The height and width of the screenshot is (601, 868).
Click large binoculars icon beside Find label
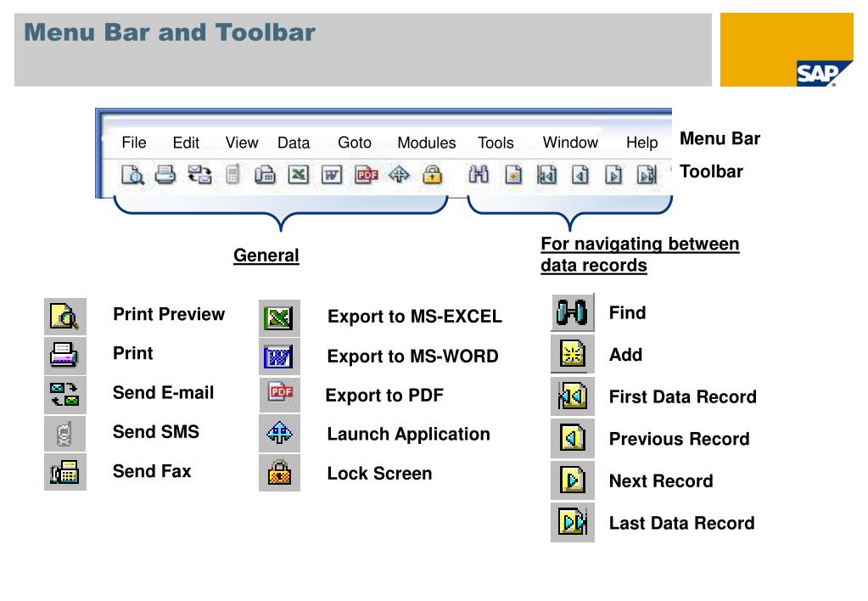click(573, 312)
